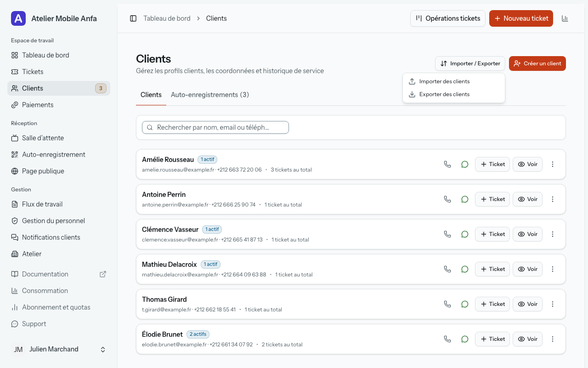Open Abonnement et quotas page
The width and height of the screenshot is (588, 368).
pyautogui.click(x=59, y=307)
